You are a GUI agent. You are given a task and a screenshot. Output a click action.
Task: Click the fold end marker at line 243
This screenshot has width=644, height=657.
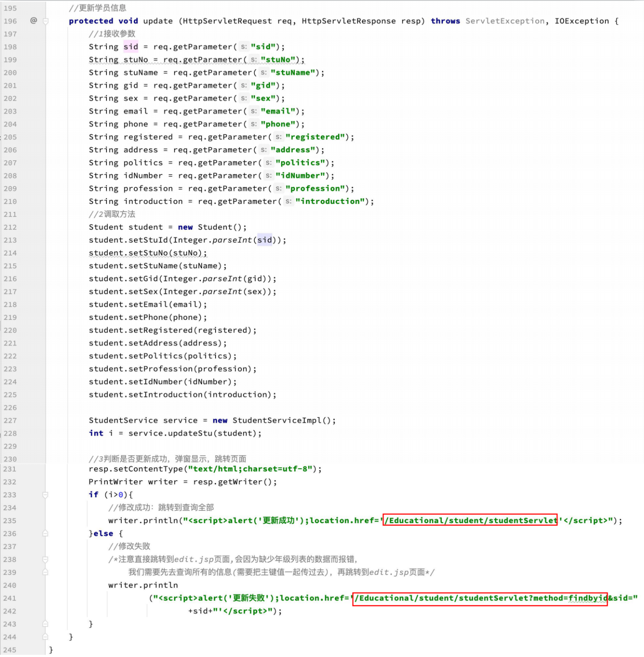pos(46,624)
